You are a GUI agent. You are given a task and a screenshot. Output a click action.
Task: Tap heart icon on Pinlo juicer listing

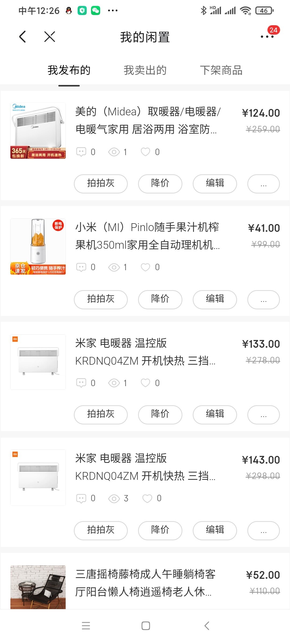(146, 267)
